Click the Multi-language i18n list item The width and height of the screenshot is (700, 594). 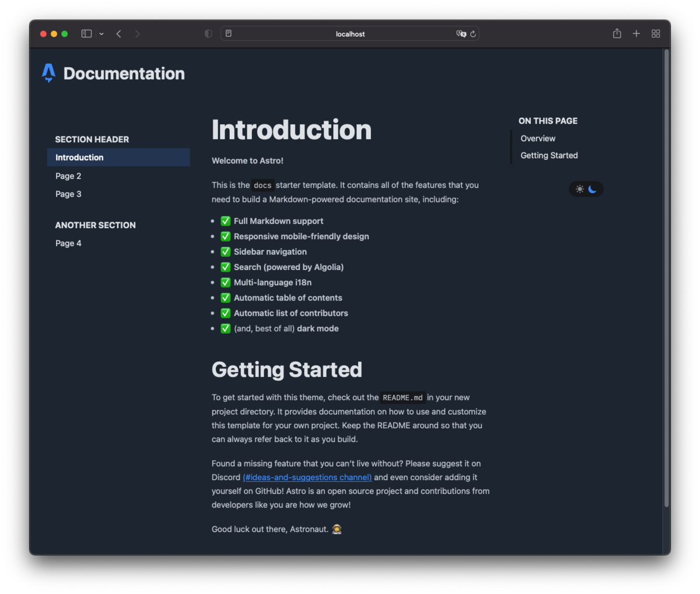[x=272, y=282]
